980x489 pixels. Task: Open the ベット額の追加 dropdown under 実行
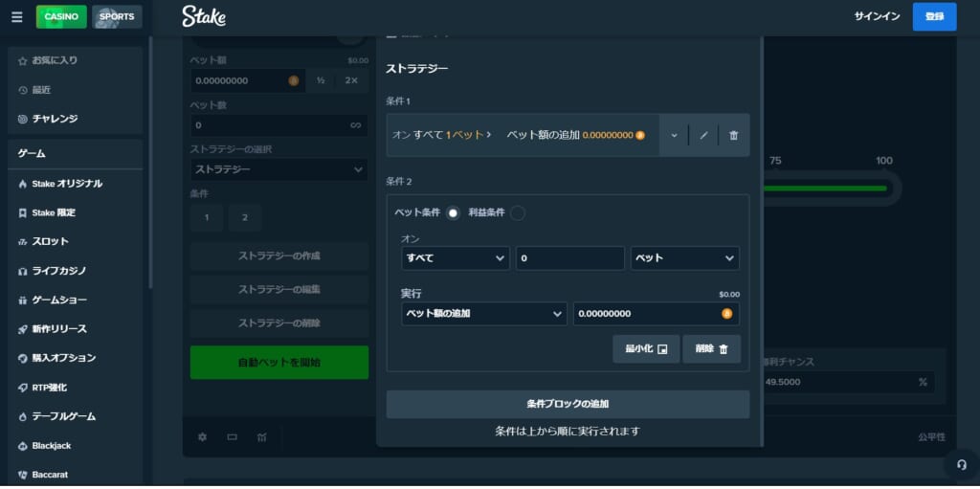coord(484,314)
